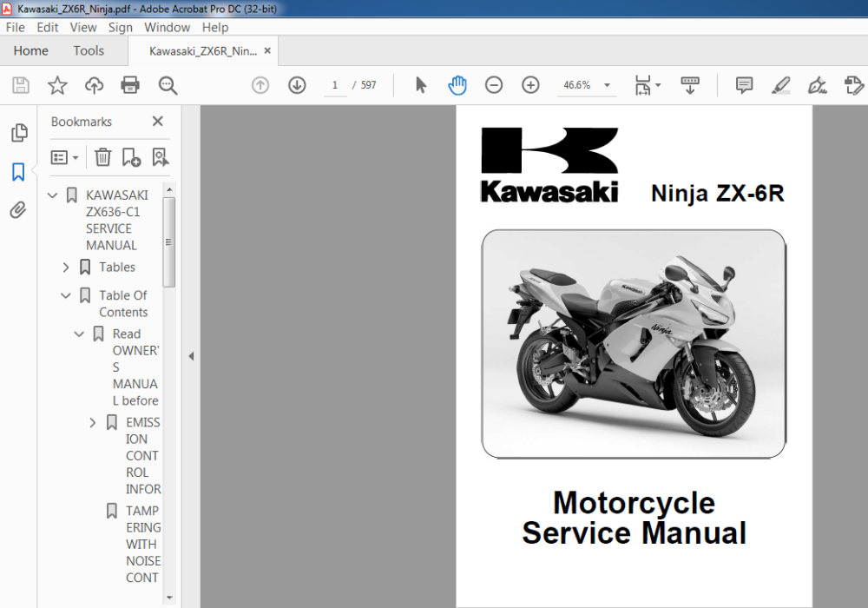Toggle the Bookmarks sidebar panel icon
This screenshot has width=868, height=608.
[18, 172]
